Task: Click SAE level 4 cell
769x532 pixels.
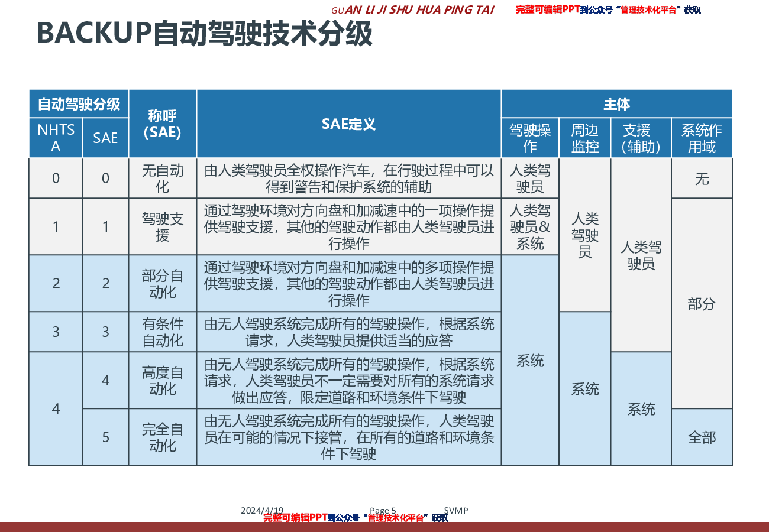Action: [105, 380]
